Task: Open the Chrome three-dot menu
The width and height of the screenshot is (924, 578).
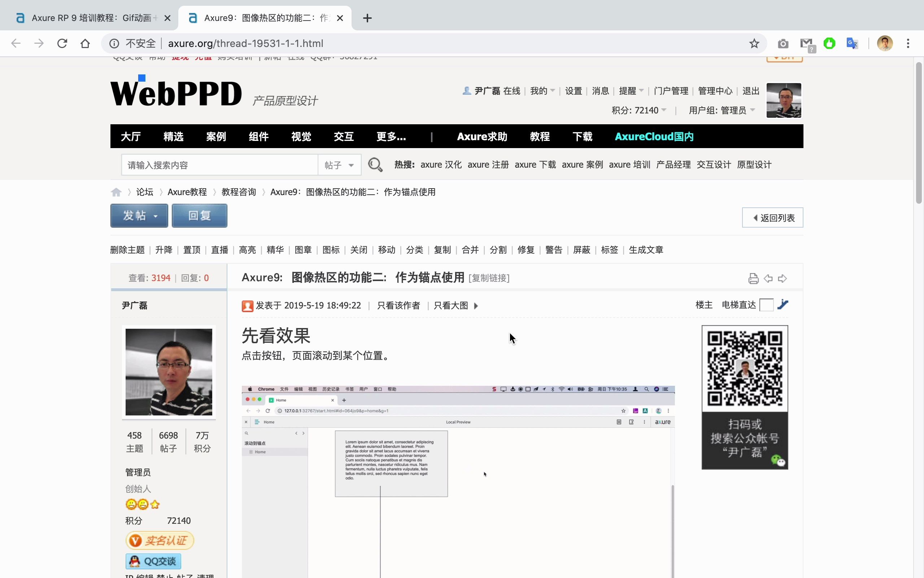Action: pos(908,43)
